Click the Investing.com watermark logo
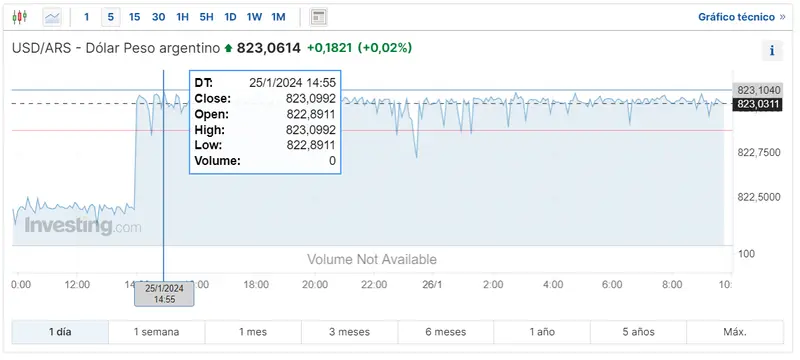This screenshot has width=800, height=360. tap(83, 225)
